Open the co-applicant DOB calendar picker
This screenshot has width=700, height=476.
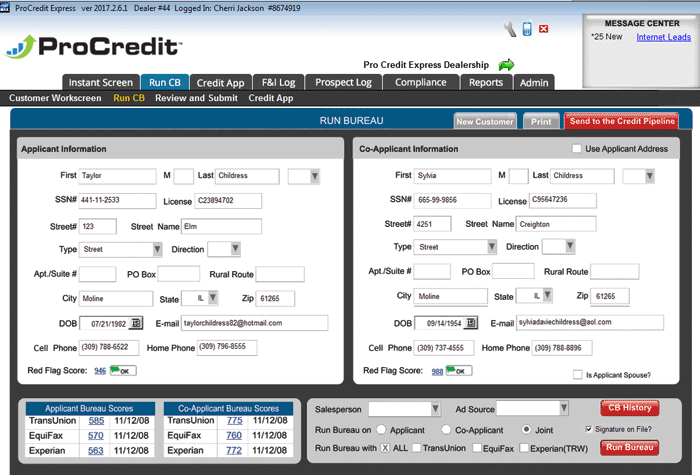tap(471, 322)
